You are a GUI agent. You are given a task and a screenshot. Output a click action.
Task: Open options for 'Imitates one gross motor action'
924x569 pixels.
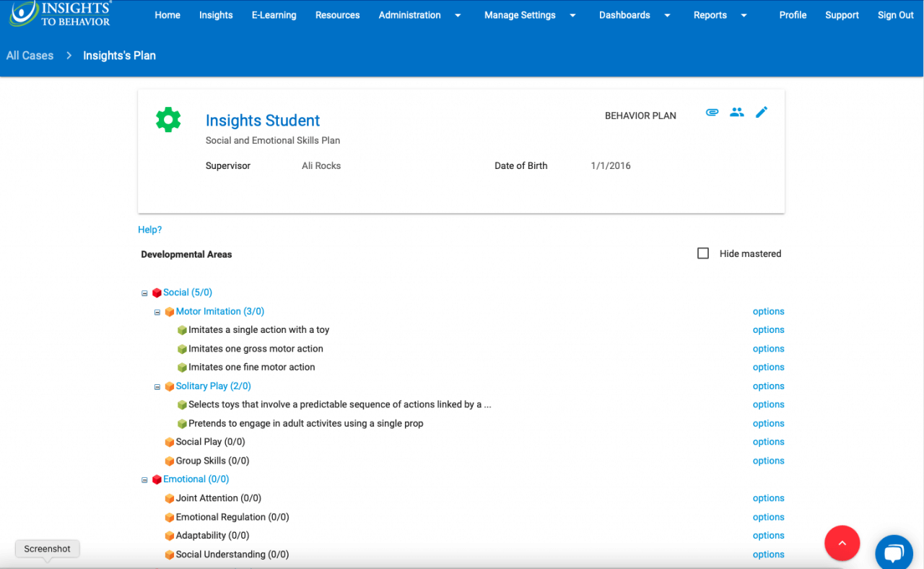[x=768, y=349]
